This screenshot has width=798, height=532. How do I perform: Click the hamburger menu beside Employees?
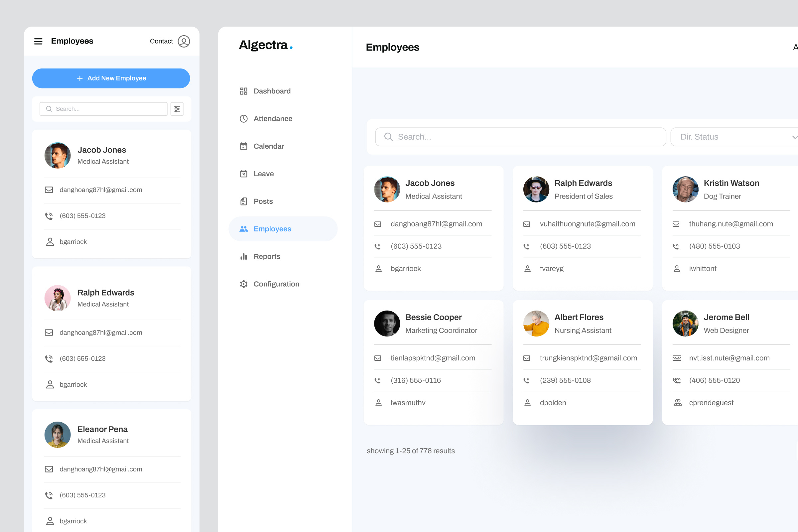coord(38,41)
